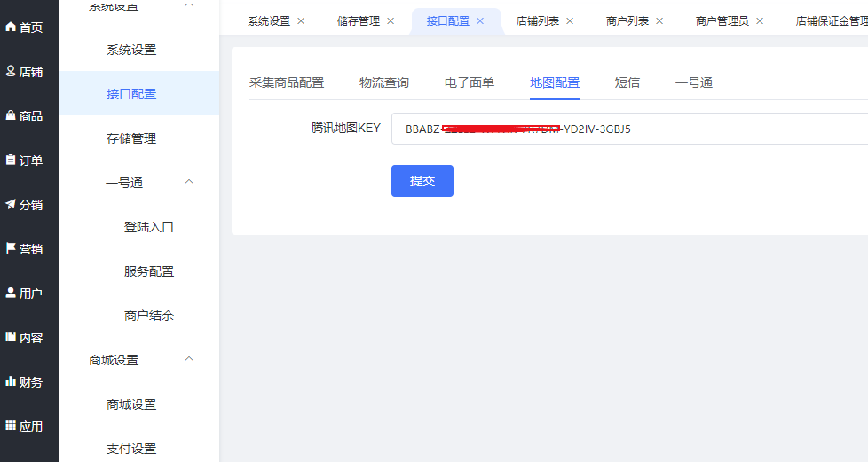
Task: Click the 腾讯地图KEY field label
Action: [x=346, y=128]
